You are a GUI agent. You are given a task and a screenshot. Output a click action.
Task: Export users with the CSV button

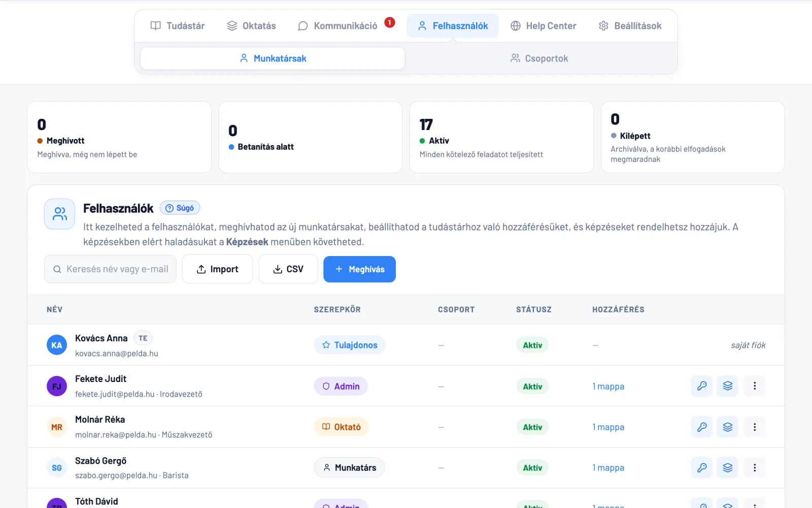click(x=288, y=269)
